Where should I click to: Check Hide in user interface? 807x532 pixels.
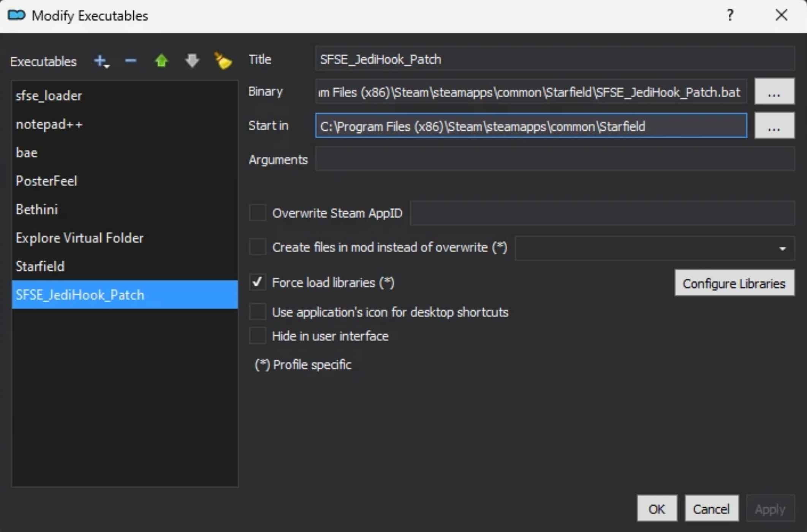[258, 336]
